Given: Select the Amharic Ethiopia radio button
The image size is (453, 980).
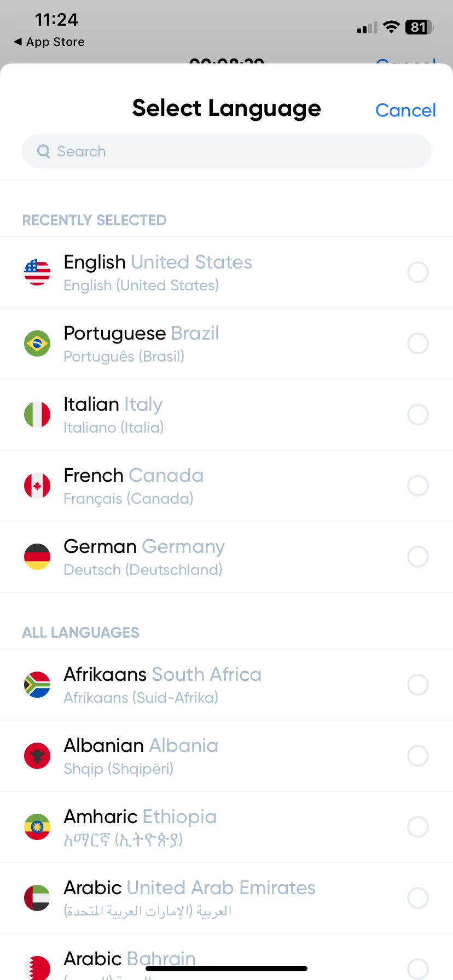Looking at the screenshot, I should 417,827.
